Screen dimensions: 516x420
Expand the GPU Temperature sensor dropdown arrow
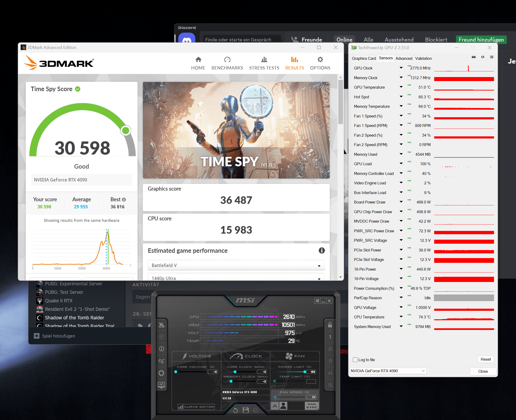pyautogui.click(x=401, y=87)
